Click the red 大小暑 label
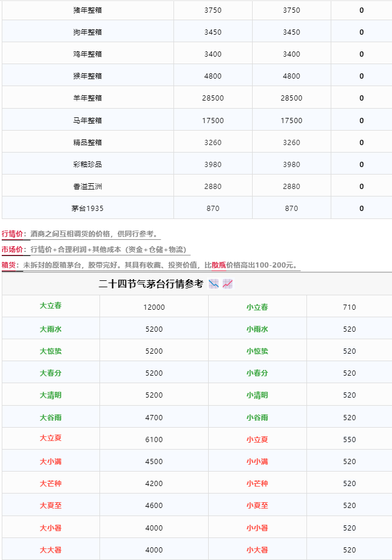The width and height of the screenshot is (392, 560). (51, 528)
